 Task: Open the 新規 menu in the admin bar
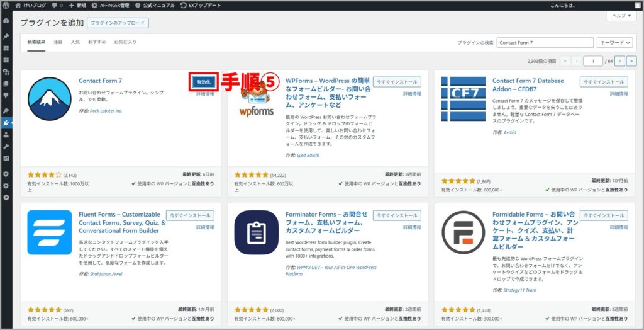pyautogui.click(x=79, y=5)
